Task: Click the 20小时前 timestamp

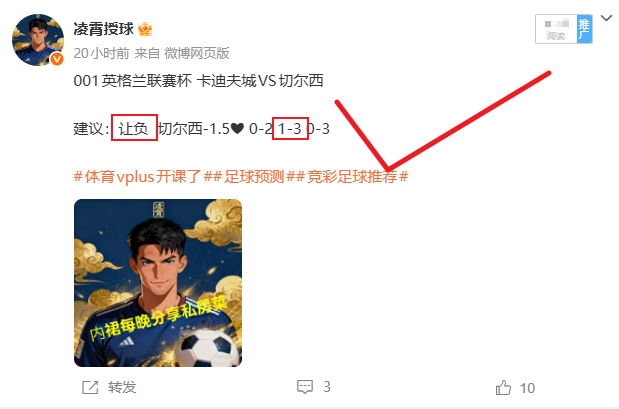Action: pos(101,53)
